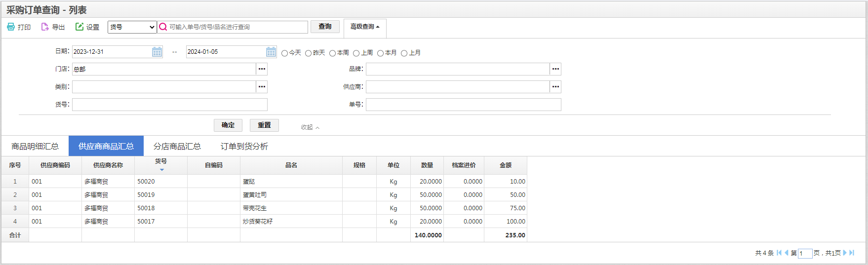The height and width of the screenshot is (265, 868).
Task: Select 本月 radio button
Action: tap(380, 53)
